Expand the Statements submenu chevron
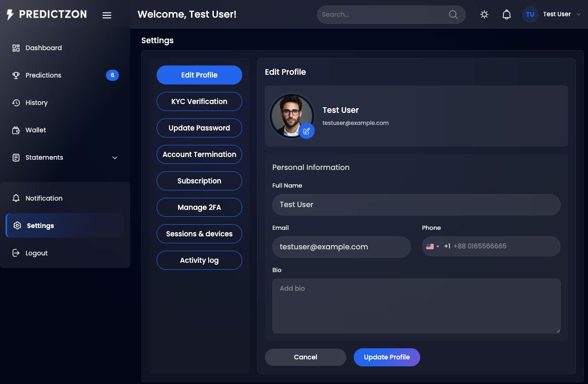588x384 pixels. [115, 158]
